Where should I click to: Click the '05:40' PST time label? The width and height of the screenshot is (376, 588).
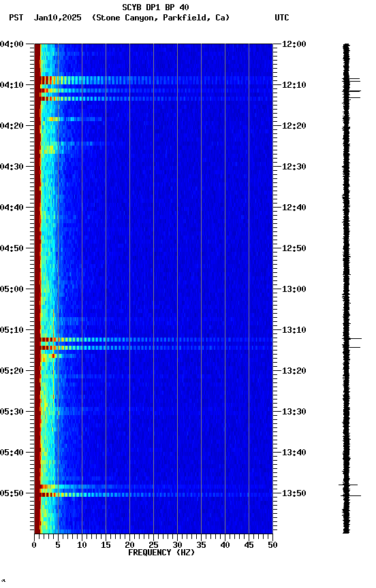(12, 453)
